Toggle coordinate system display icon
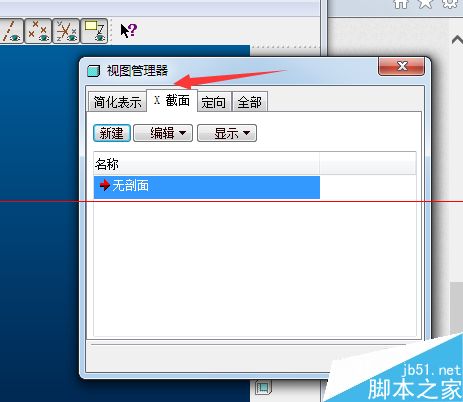Image resolution: width=463 pixels, height=402 pixels. 66,31
